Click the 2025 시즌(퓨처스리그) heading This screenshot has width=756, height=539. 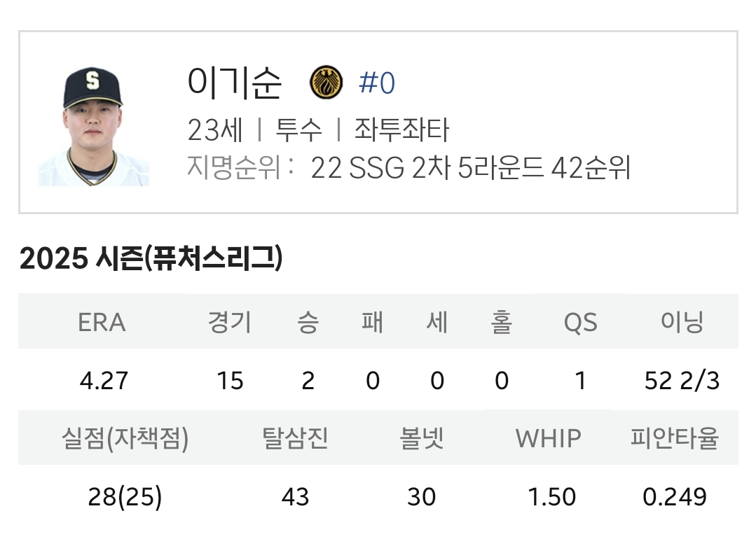[151, 258]
